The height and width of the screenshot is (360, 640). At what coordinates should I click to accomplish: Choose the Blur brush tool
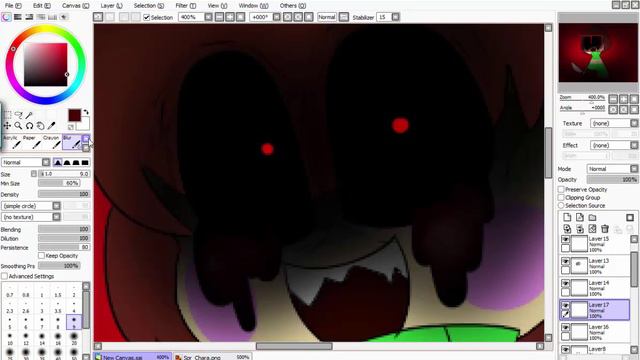pos(71,142)
